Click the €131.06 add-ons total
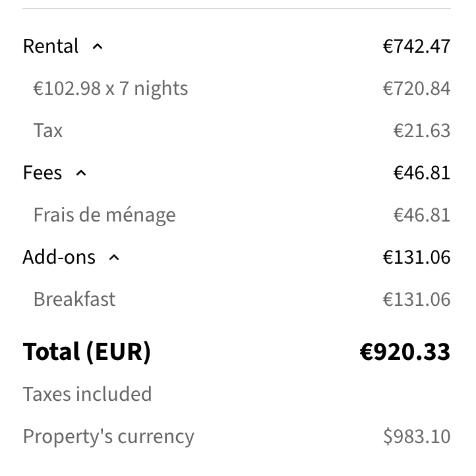The image size is (476, 476). (417, 257)
